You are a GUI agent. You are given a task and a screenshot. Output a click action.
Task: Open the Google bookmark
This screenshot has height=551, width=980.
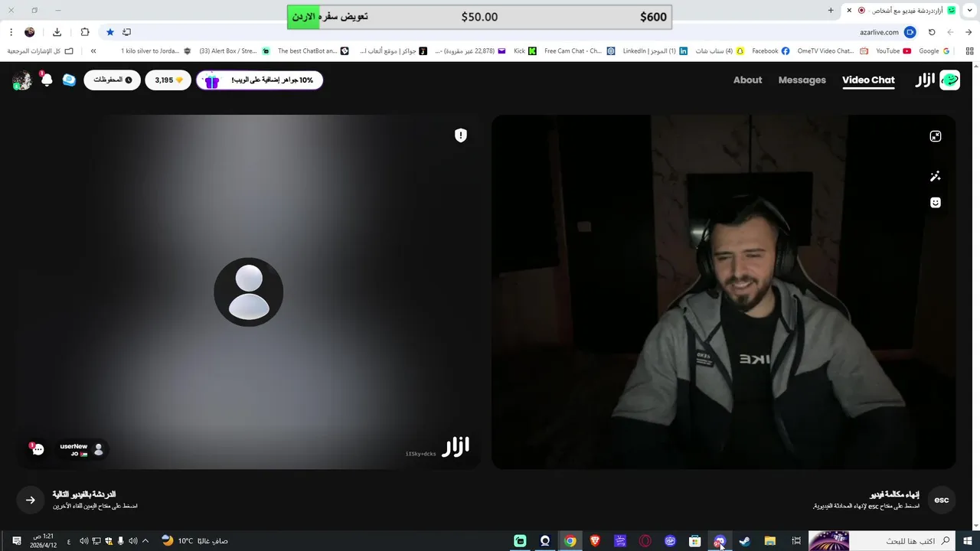[934, 51]
